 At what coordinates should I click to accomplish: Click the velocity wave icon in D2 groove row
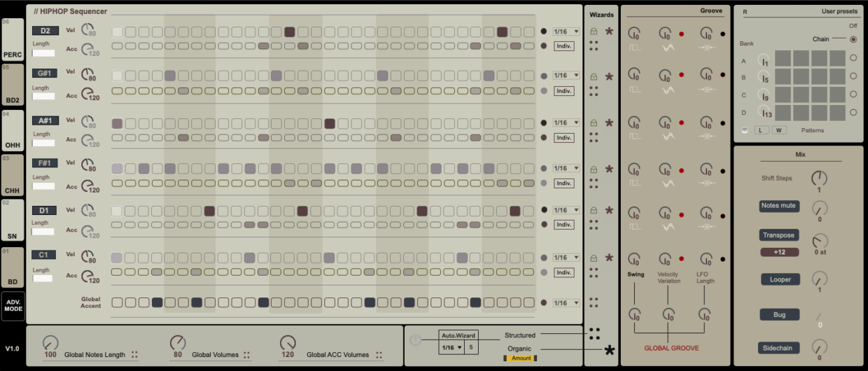pos(668,46)
